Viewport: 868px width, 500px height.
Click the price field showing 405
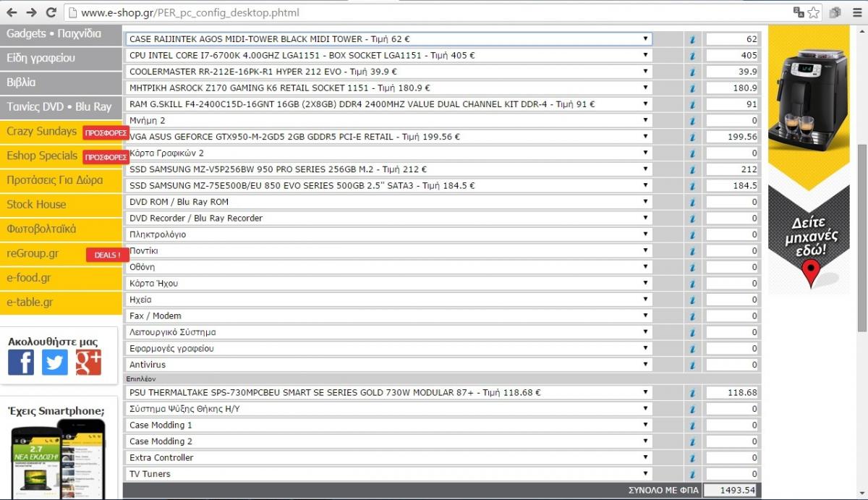coord(733,55)
